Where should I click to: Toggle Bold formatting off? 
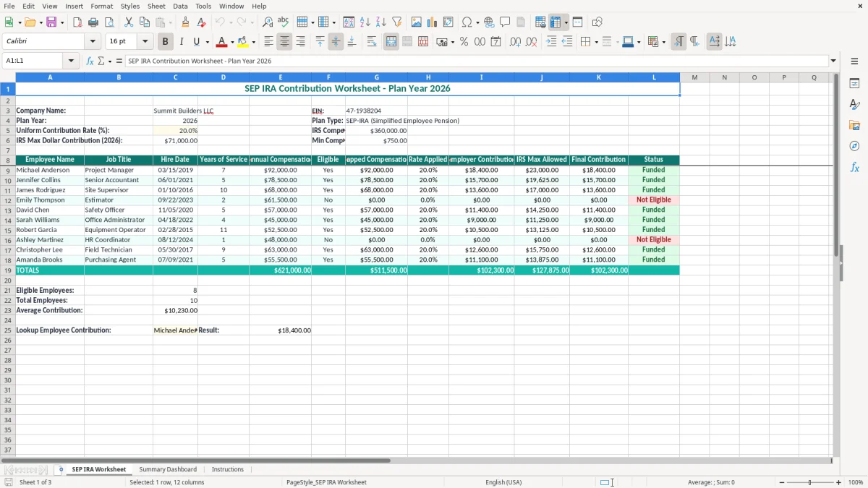click(x=165, y=42)
